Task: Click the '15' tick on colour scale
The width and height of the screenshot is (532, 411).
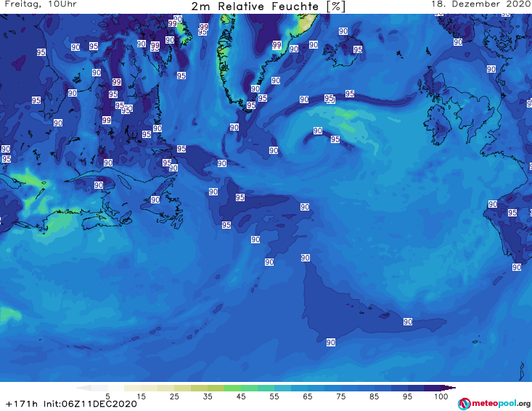Action: point(141,396)
